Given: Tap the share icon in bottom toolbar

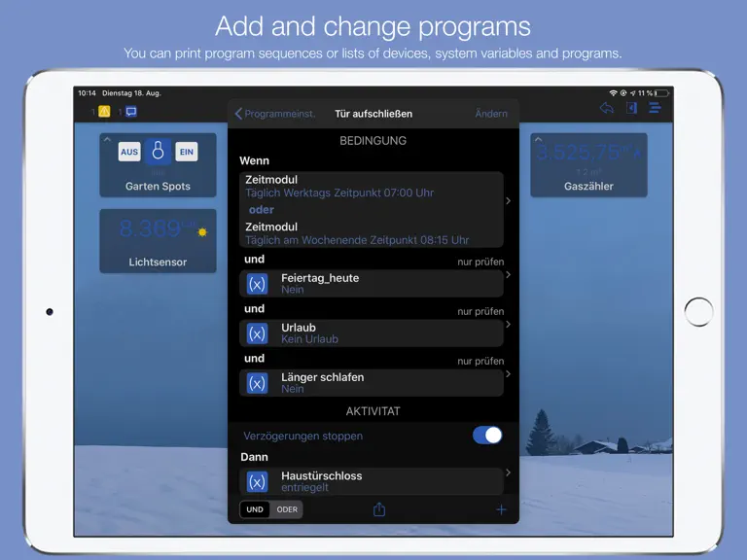Looking at the screenshot, I should point(379,509).
